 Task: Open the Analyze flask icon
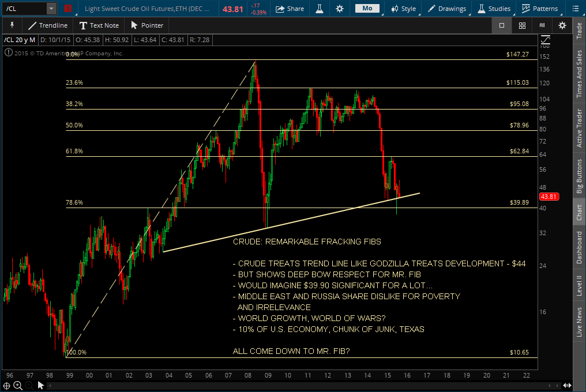pyautogui.click(x=320, y=9)
